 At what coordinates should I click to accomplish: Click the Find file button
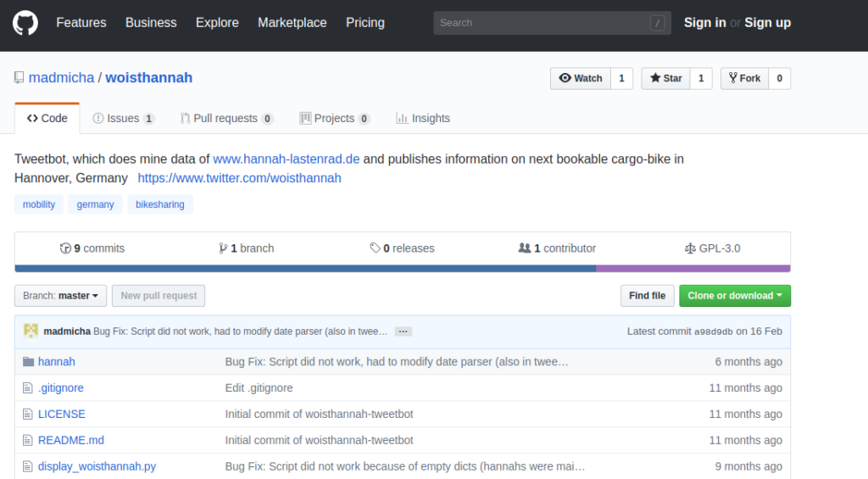pyautogui.click(x=647, y=296)
